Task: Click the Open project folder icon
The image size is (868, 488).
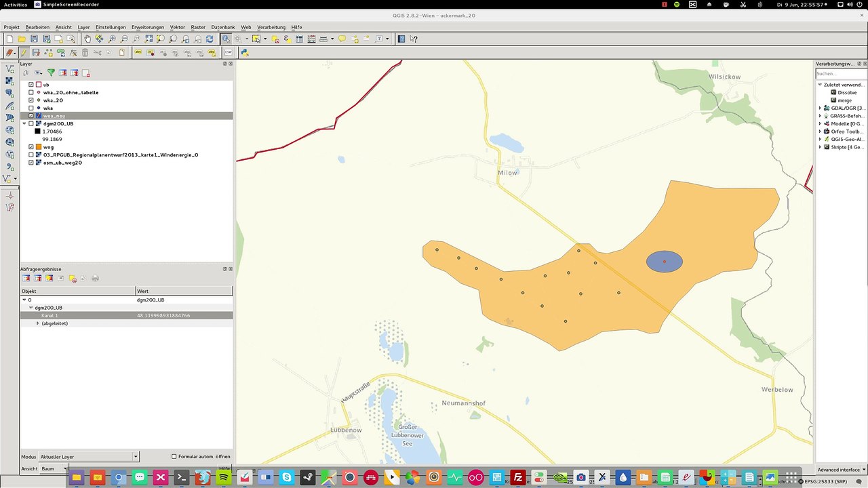Action: click(22, 39)
